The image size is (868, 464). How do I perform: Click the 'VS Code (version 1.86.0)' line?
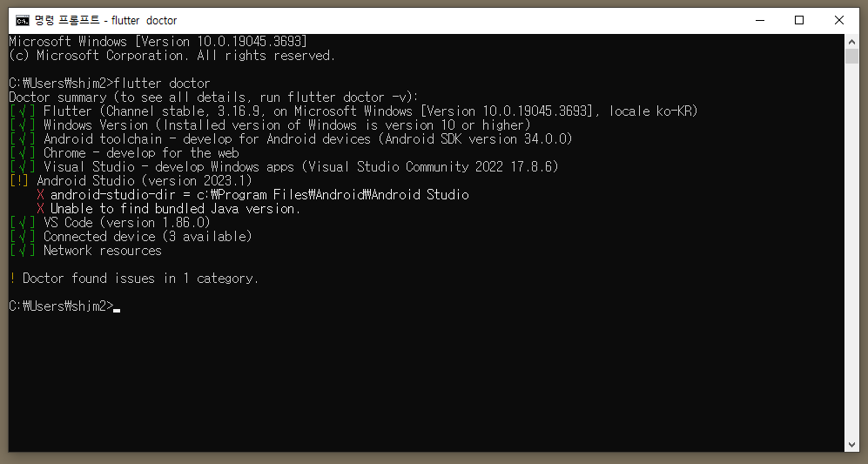127,222
